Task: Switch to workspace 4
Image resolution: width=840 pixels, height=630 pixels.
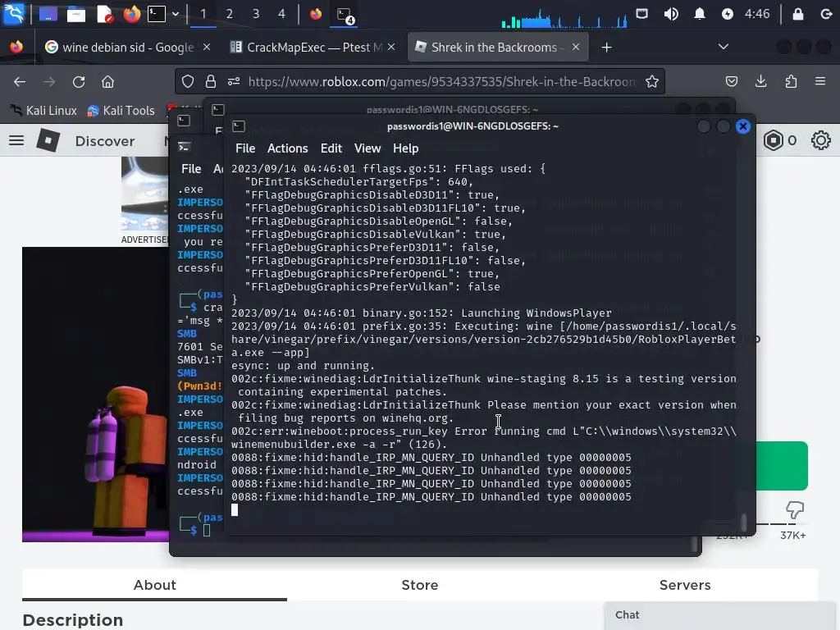Action: [282, 14]
